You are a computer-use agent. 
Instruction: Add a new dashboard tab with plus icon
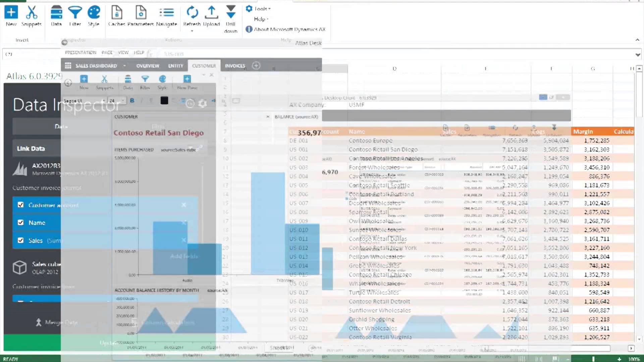[256, 65]
